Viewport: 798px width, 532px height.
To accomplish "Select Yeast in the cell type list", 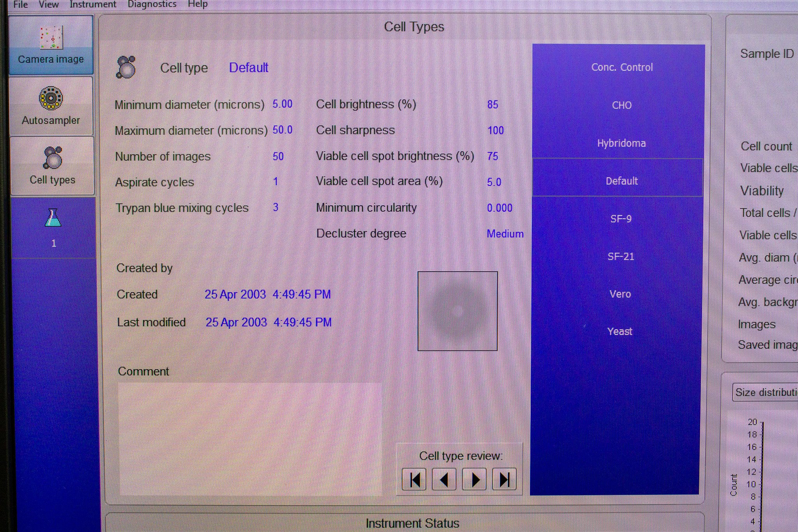I will coord(620,331).
